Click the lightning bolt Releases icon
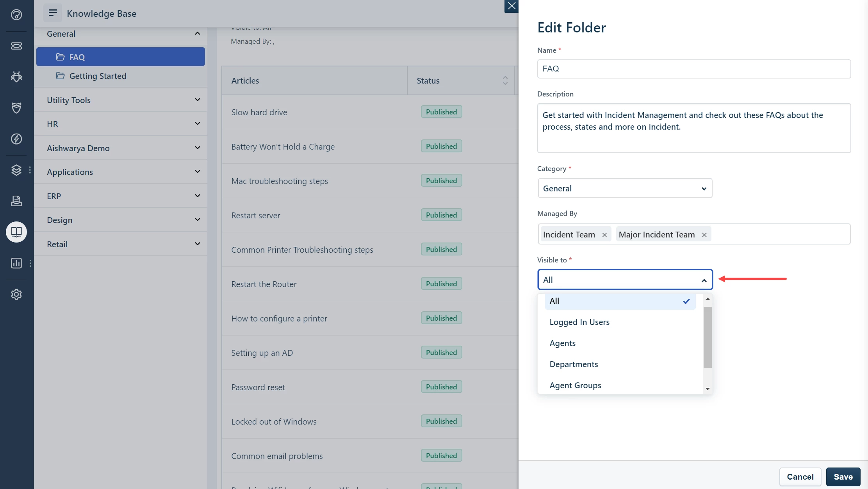The height and width of the screenshot is (489, 868). (x=16, y=139)
